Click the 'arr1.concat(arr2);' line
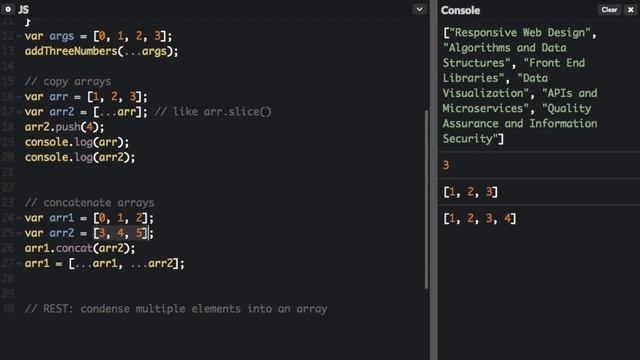640x360 pixels. [80, 248]
